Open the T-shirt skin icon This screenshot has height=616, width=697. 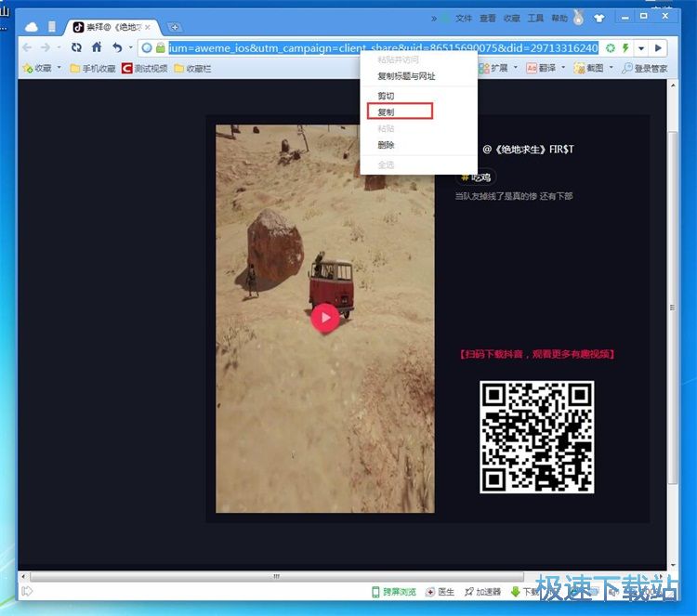(599, 18)
